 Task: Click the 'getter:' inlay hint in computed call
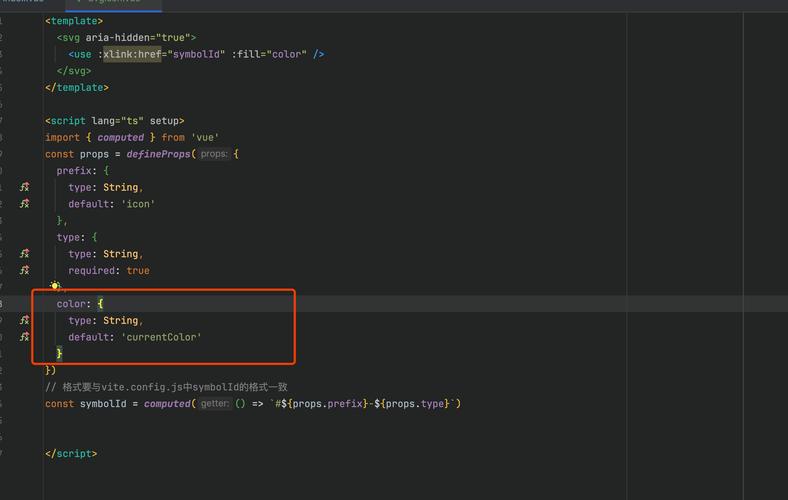(214, 404)
